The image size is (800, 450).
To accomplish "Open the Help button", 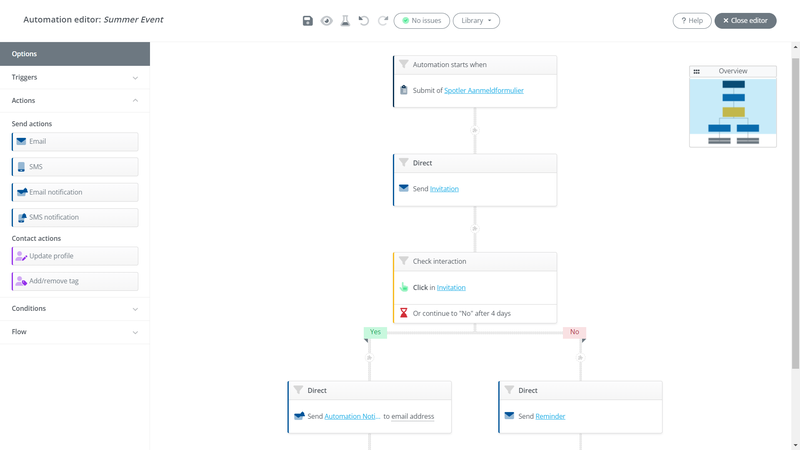I will coord(692,20).
